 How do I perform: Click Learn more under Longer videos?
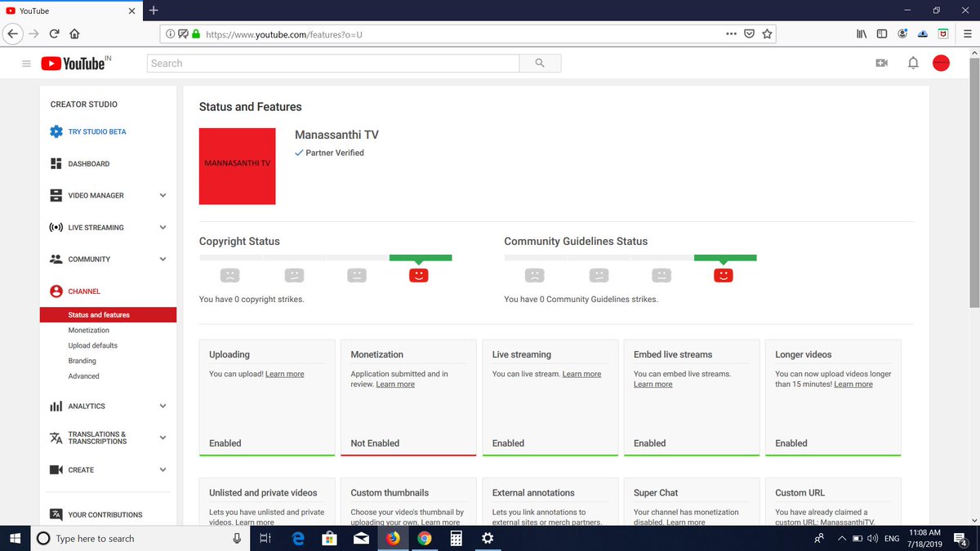[x=853, y=384]
